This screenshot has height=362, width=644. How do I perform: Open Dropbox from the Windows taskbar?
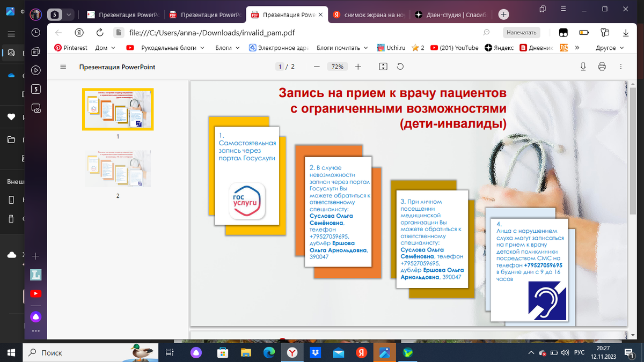tap(315, 352)
